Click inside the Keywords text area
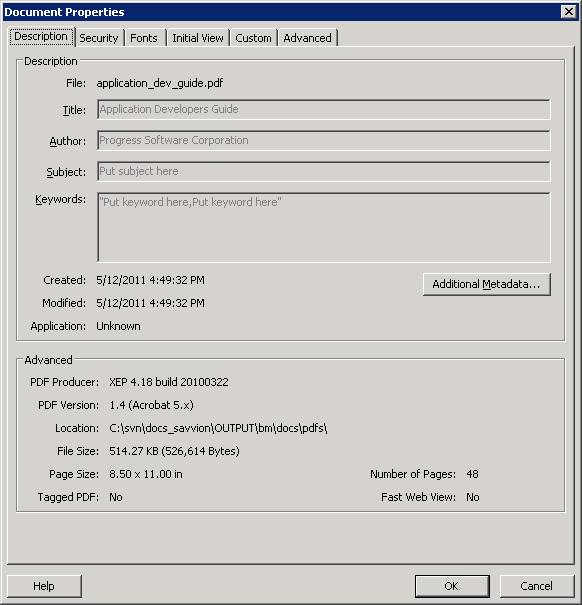582x605 pixels. (323, 227)
